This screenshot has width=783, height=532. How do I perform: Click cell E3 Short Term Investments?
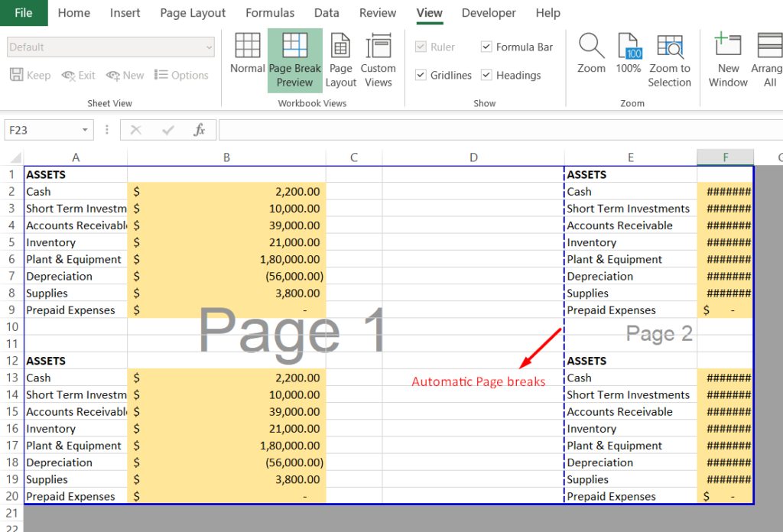(631, 209)
